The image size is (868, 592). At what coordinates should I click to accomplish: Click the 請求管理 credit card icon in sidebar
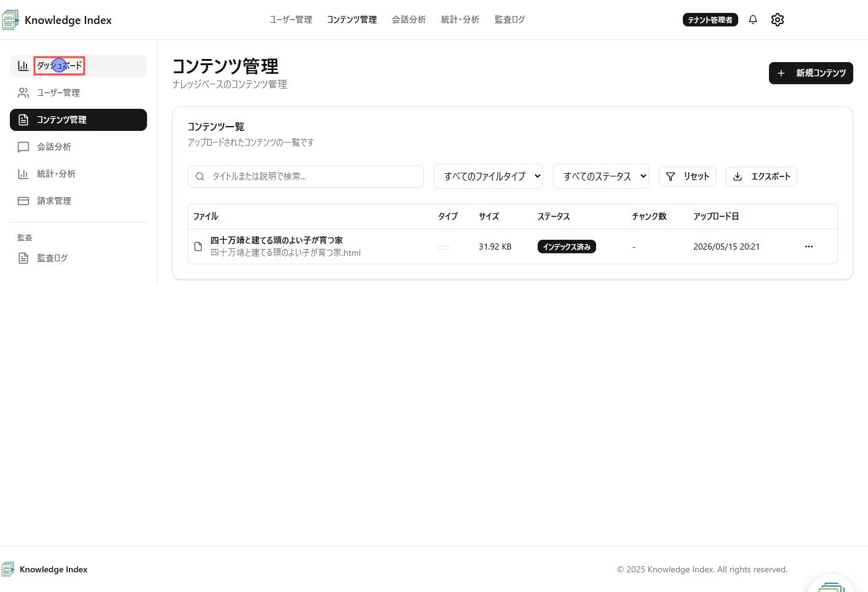pos(23,201)
